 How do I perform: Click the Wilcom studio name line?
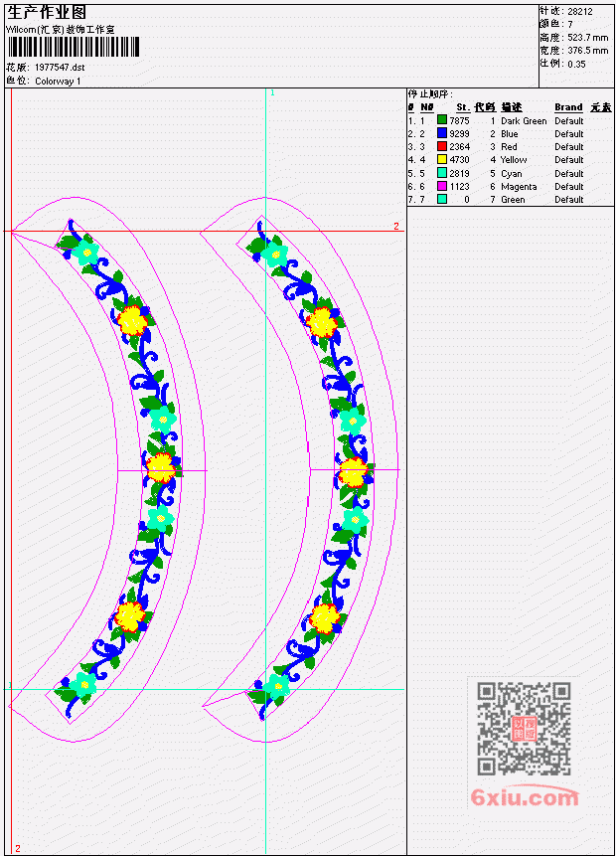tap(61, 30)
